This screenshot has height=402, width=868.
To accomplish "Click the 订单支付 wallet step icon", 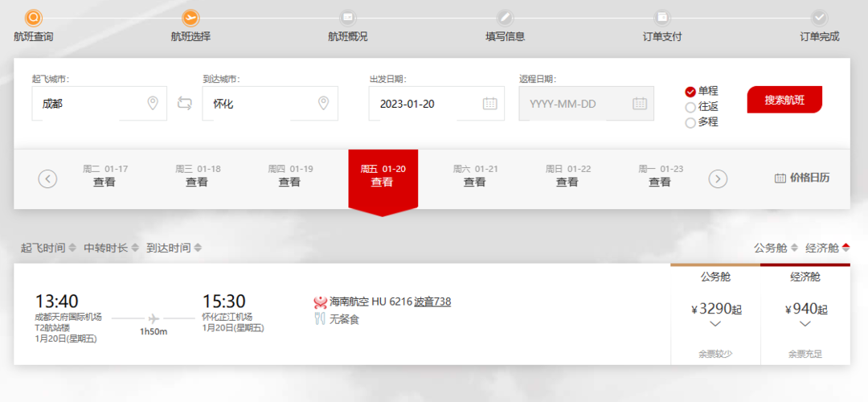I will tap(662, 18).
